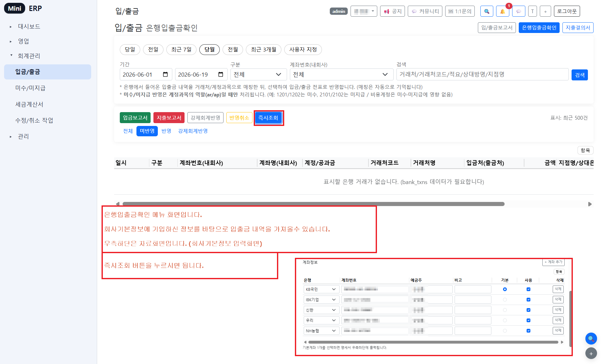Screen dimensions: 603x364
Task: Open KB국민 bank dropdown in account info image
Action: [x=321, y=289]
